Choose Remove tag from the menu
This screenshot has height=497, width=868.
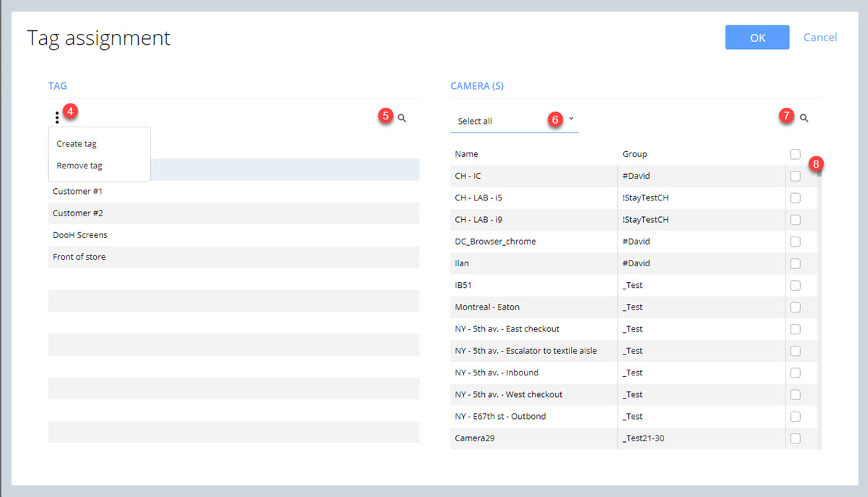click(x=80, y=166)
